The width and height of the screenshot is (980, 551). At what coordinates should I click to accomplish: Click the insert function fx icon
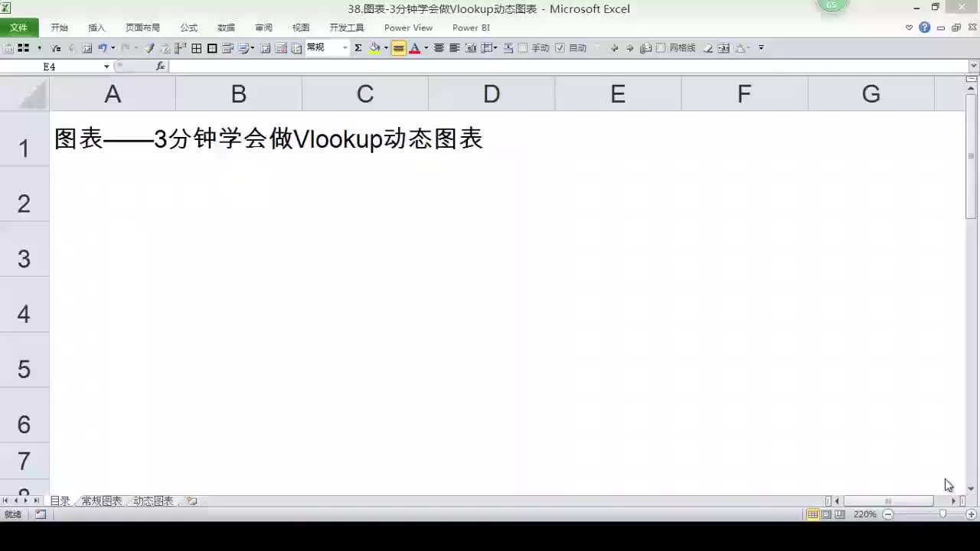click(x=160, y=67)
